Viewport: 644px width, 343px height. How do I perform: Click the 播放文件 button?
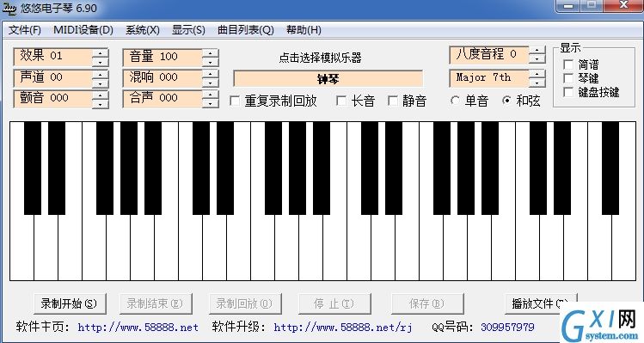541,304
